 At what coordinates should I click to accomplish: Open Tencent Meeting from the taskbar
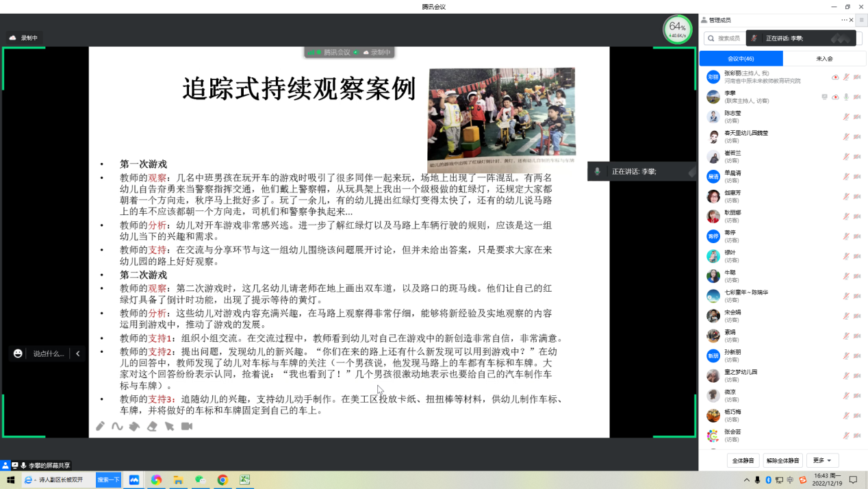134,480
